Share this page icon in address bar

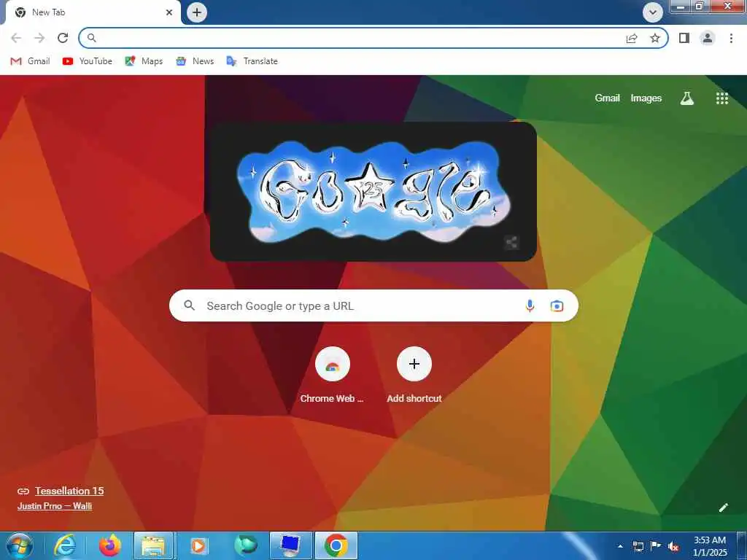(x=632, y=38)
